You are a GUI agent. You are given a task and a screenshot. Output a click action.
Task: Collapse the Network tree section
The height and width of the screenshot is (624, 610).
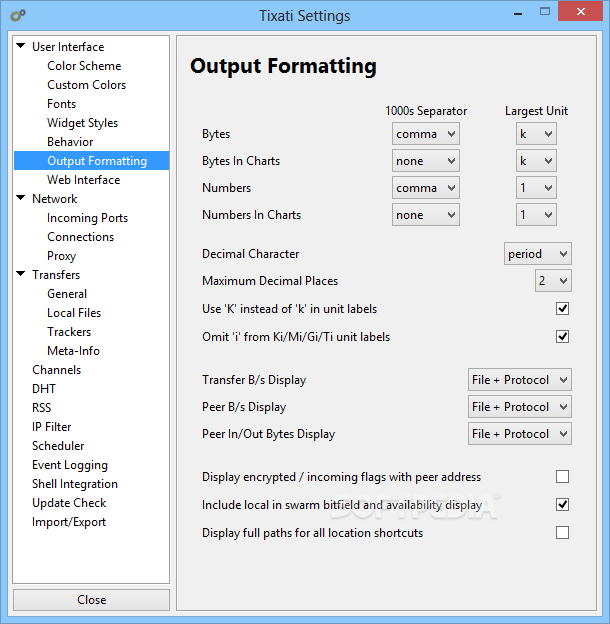pos(21,198)
